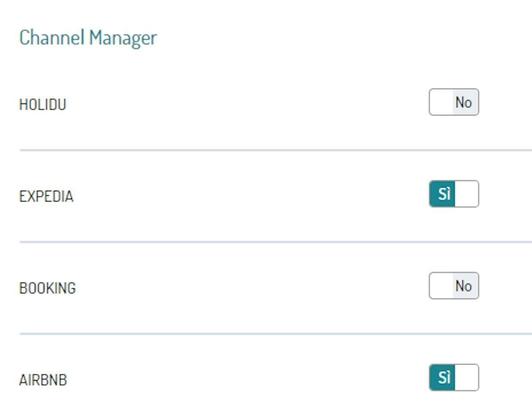Click the white knob of HOLIDU switch
The image size is (532, 405).
pyautogui.click(x=441, y=102)
